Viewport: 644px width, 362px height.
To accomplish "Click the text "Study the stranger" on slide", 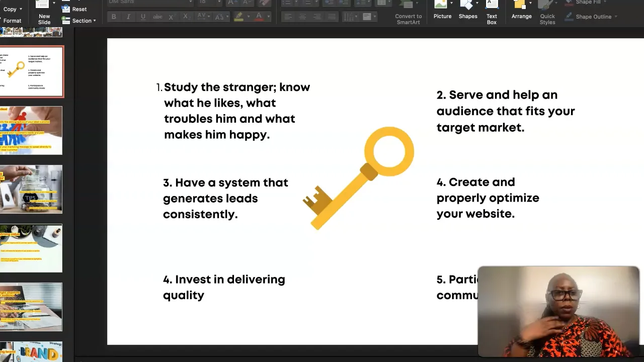I will 219,87.
